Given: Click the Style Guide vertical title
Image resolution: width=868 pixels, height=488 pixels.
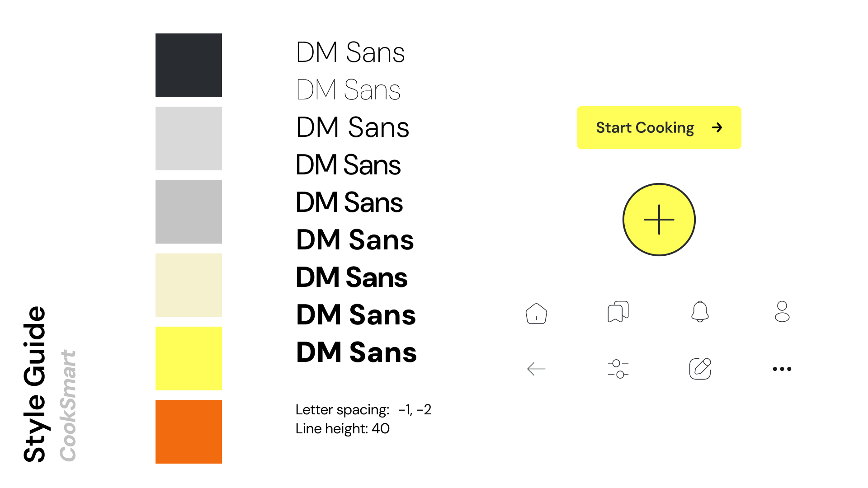Looking at the screenshot, I should (x=35, y=384).
